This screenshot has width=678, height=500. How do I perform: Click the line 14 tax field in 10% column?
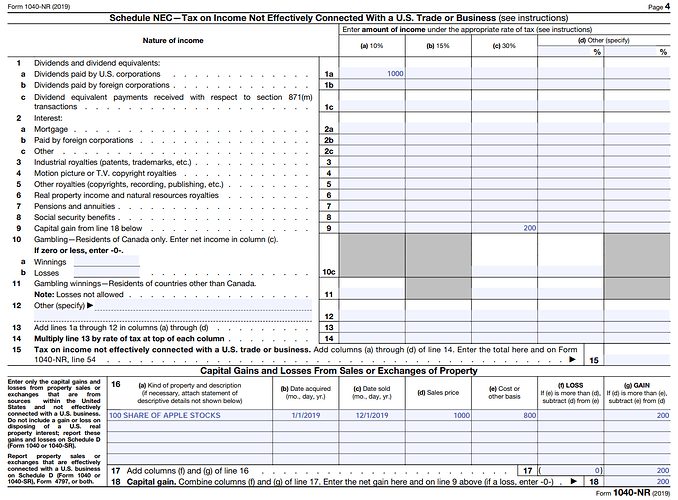click(372, 339)
